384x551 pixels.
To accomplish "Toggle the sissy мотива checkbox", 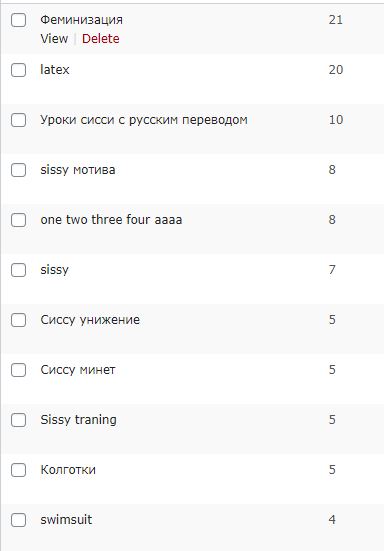I will (18, 170).
